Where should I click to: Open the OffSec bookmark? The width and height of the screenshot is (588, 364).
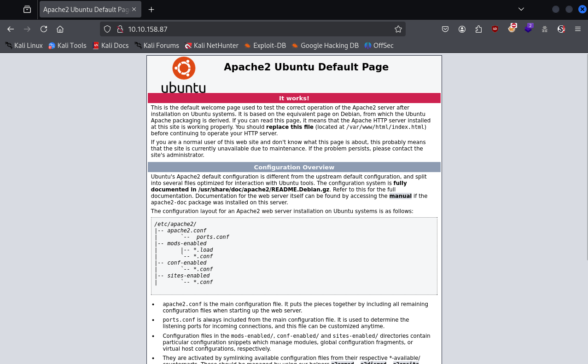pyautogui.click(x=378, y=46)
